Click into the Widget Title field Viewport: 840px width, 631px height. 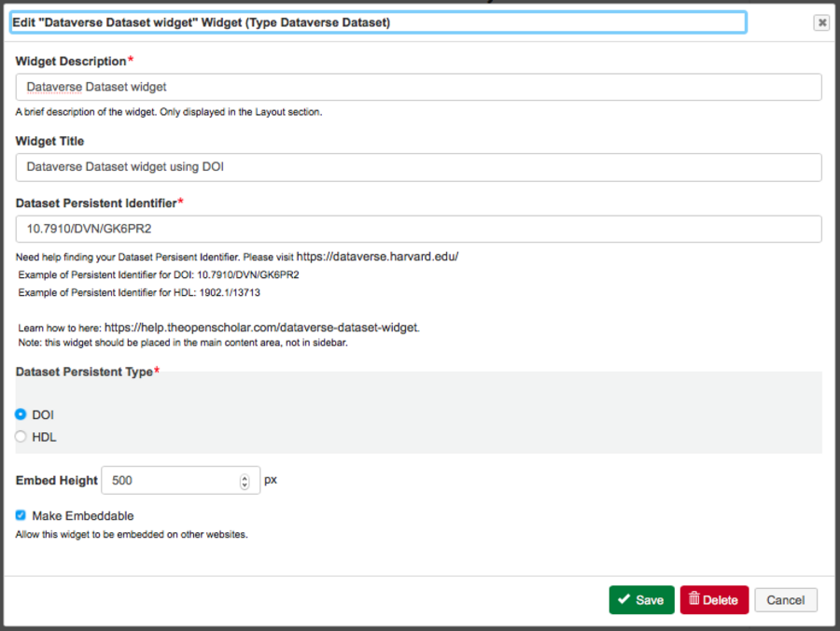[418, 167]
